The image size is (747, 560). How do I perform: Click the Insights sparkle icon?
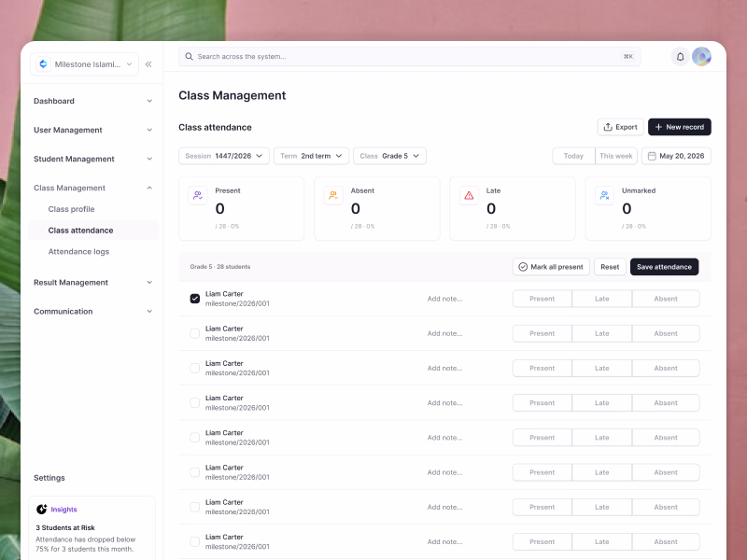tap(41, 509)
